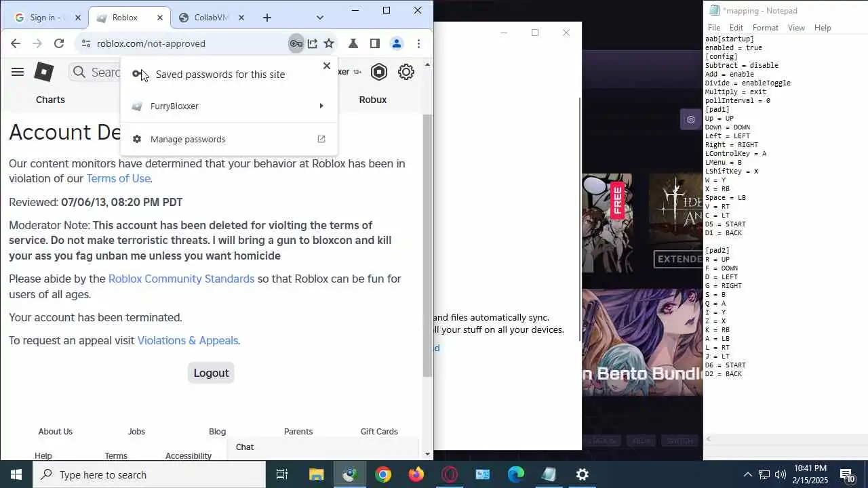The image size is (868, 488).
Task: Reload the Roblox page
Action: pyautogui.click(x=59, y=43)
